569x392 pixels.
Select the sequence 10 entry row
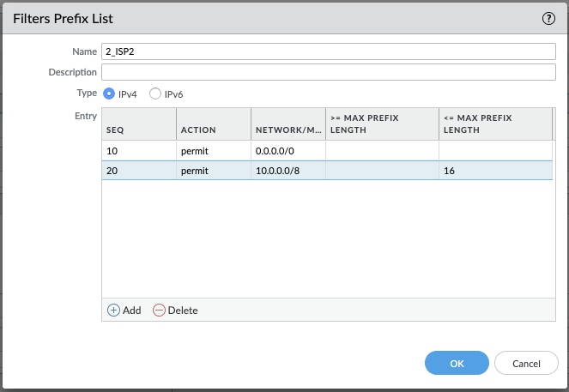(x=139, y=150)
